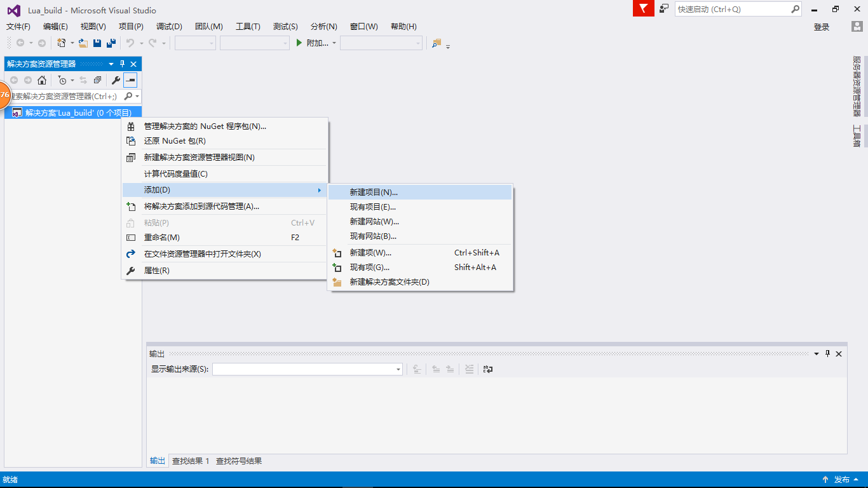Close the Output panel
This screenshot has height=488, width=868.
click(839, 354)
